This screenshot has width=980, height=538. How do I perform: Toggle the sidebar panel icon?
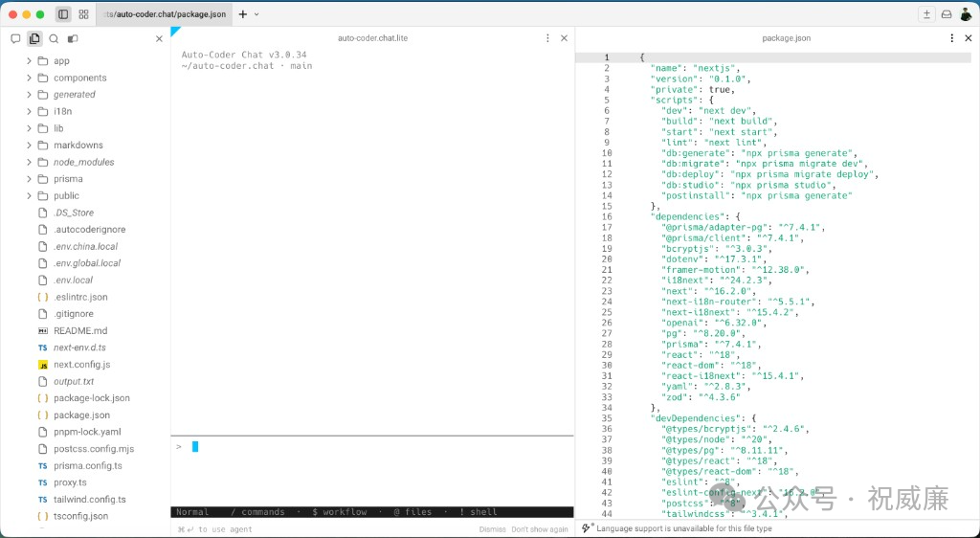click(x=63, y=14)
